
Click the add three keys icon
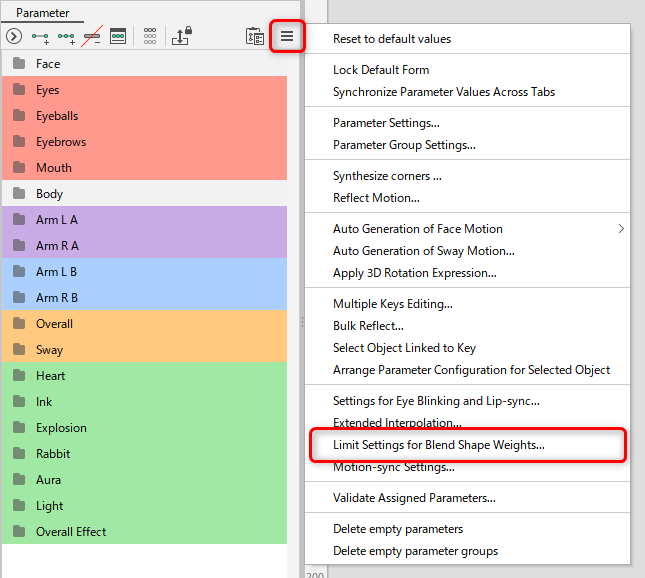[67, 36]
